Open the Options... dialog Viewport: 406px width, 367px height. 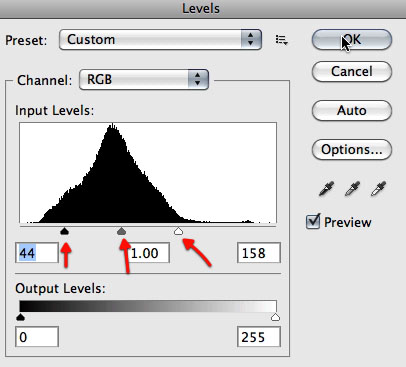tap(352, 149)
